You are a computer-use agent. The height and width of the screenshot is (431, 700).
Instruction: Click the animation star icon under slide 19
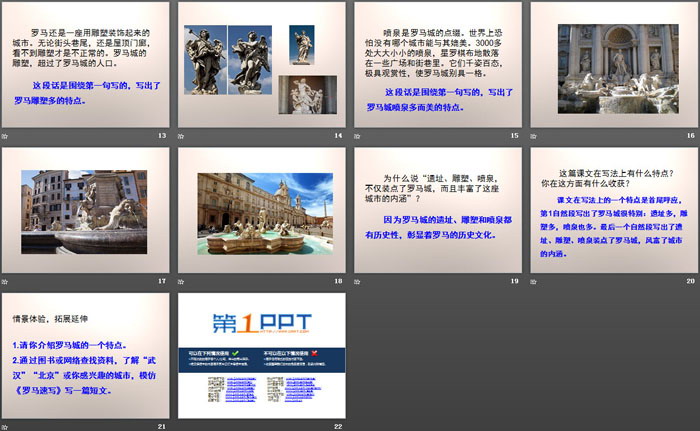coord(357,282)
